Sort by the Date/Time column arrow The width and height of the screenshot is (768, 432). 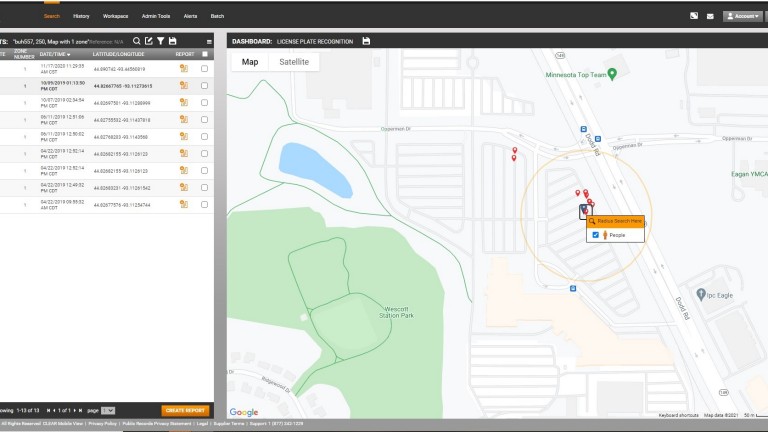pyautogui.click(x=69, y=54)
